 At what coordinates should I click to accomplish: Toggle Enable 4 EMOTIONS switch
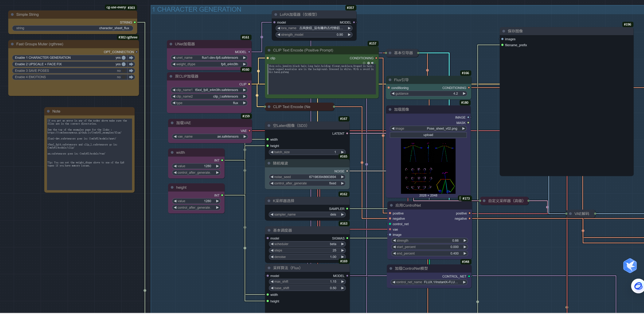pyautogui.click(x=124, y=77)
